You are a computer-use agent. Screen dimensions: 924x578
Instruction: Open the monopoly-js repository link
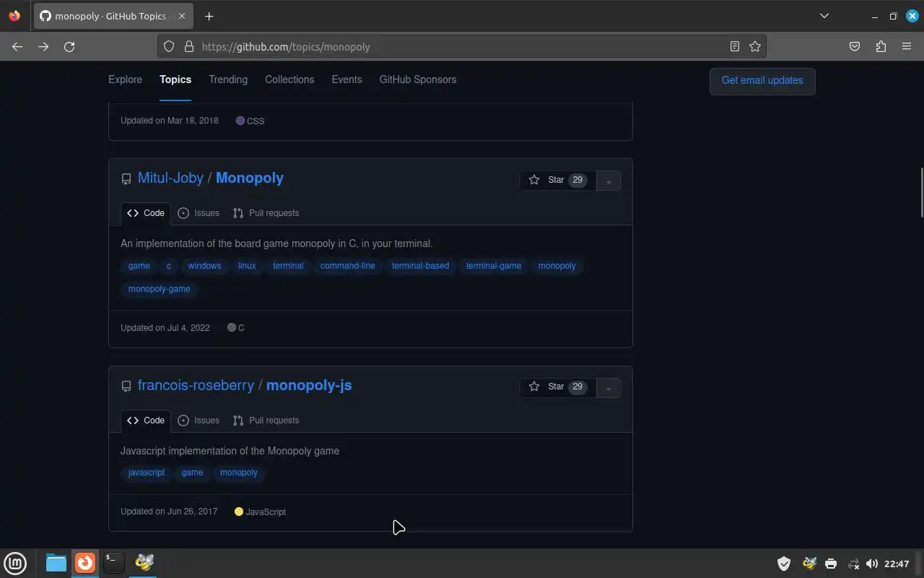309,385
